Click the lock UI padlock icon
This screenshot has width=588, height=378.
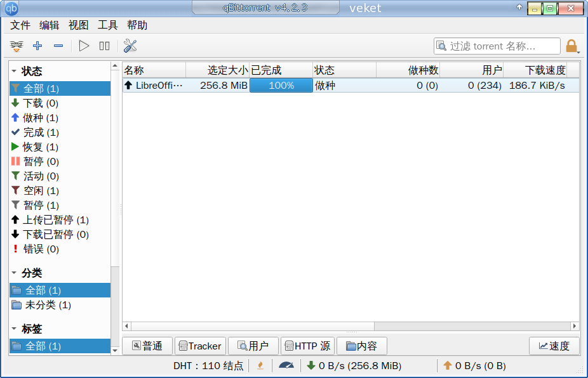click(x=571, y=46)
